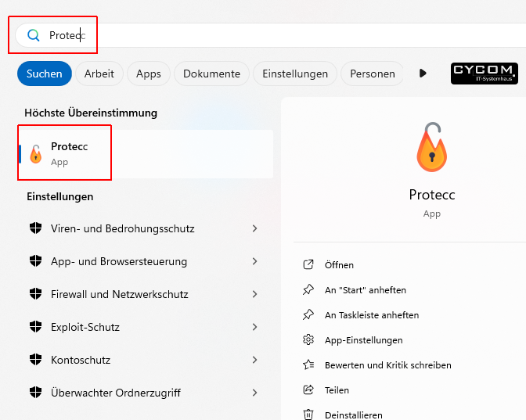Open the Dokumente filter tab
526x420 pixels.
pyautogui.click(x=211, y=74)
